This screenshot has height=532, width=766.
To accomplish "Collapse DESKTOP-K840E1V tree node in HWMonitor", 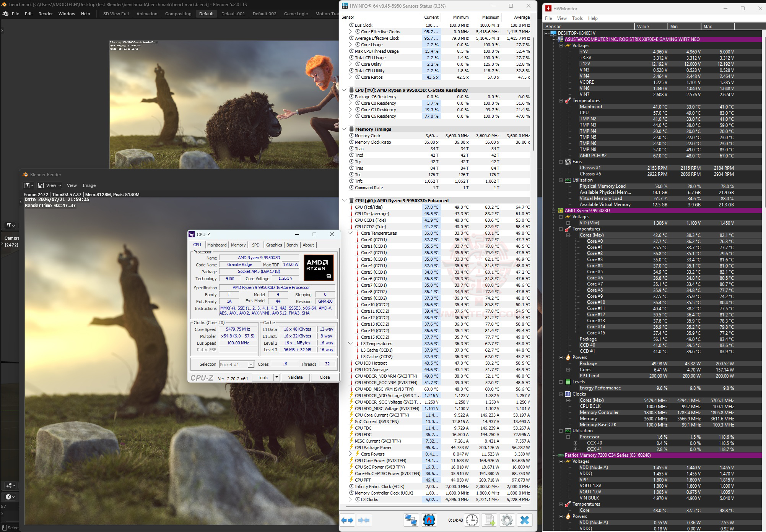I will click(x=547, y=33).
